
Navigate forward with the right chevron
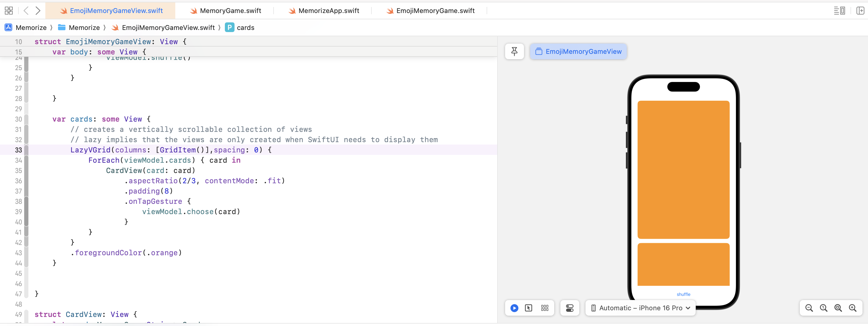[38, 11]
